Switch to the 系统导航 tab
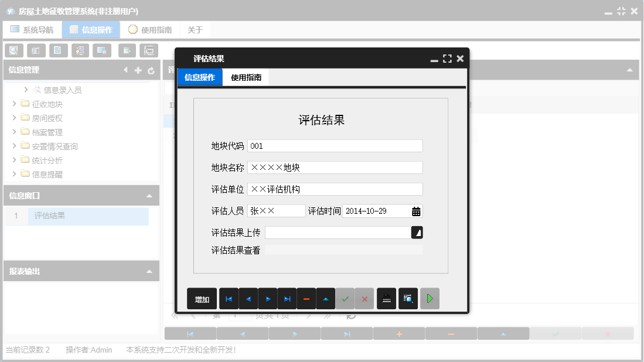 point(32,29)
